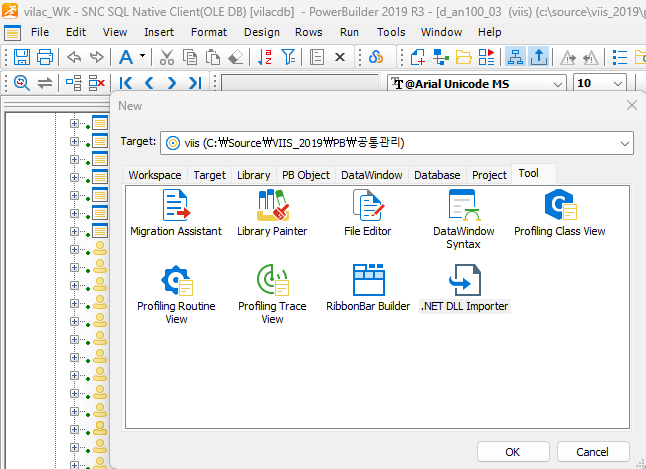
Task: Click the Filter funnel icon
Action: (288, 57)
